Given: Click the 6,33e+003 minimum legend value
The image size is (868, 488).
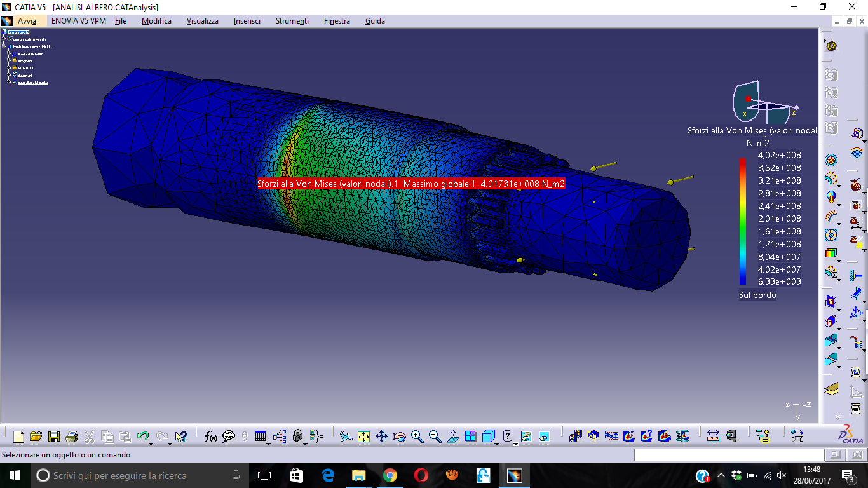Looking at the screenshot, I should click(779, 281).
